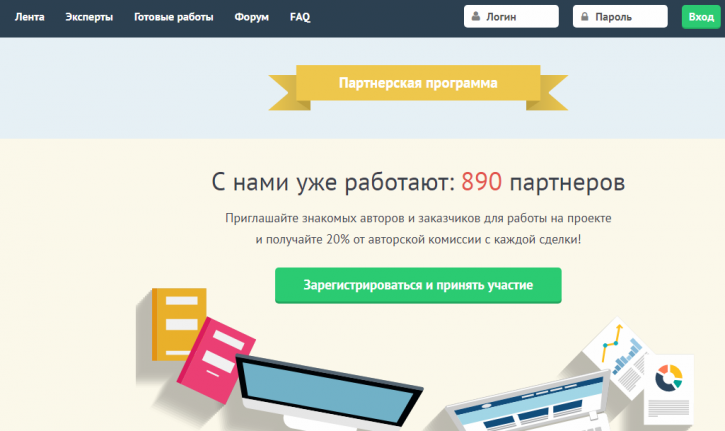Click Зарегистрироваться и принять участие button
The image size is (725, 431).
(x=418, y=285)
